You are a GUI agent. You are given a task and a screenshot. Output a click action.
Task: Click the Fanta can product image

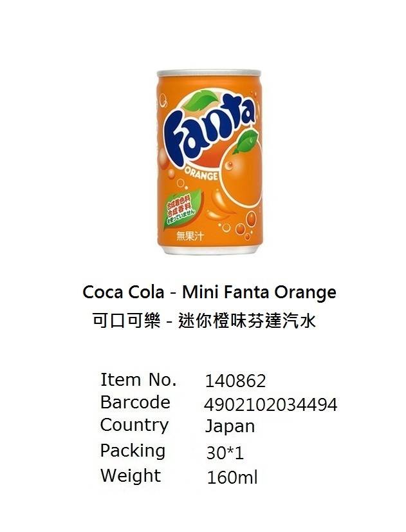point(210,162)
